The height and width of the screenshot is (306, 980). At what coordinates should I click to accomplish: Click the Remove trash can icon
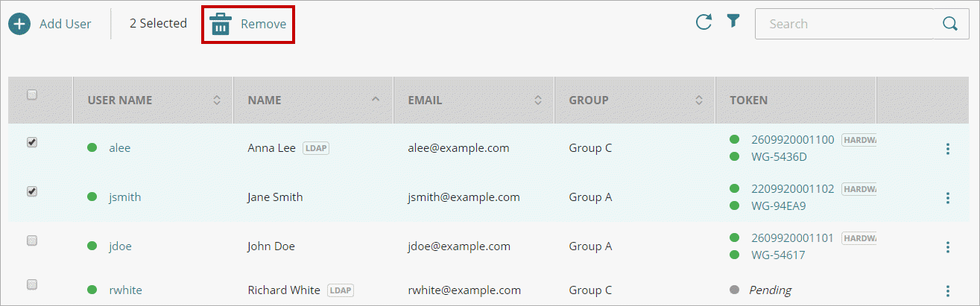point(221,24)
